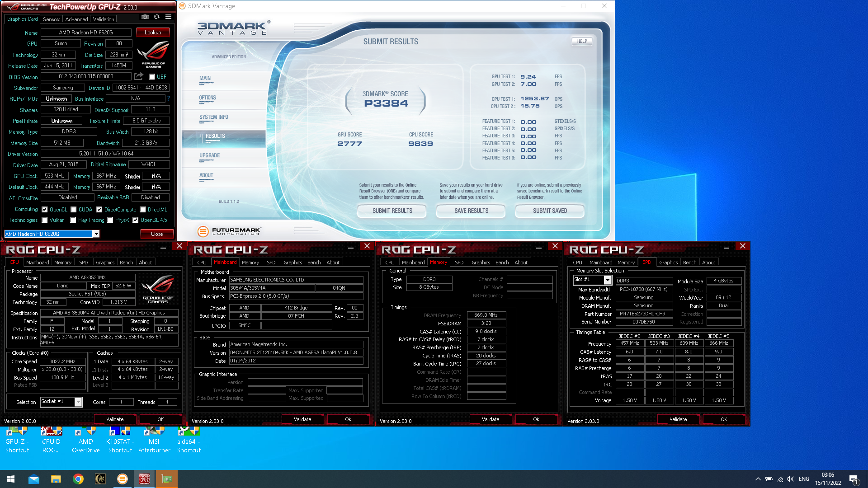Click the GPU-Z refresh icon
868x488 pixels.
click(156, 17)
